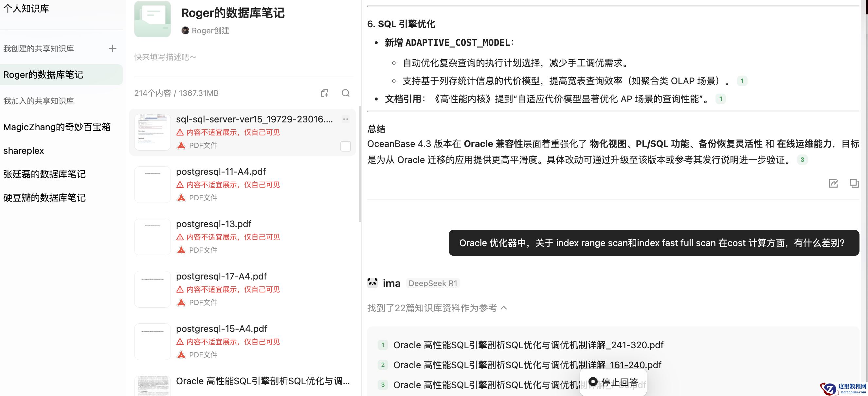Image resolution: width=868 pixels, height=396 pixels.
Task: Click the edit-to-note icon below the summary
Action: click(833, 183)
